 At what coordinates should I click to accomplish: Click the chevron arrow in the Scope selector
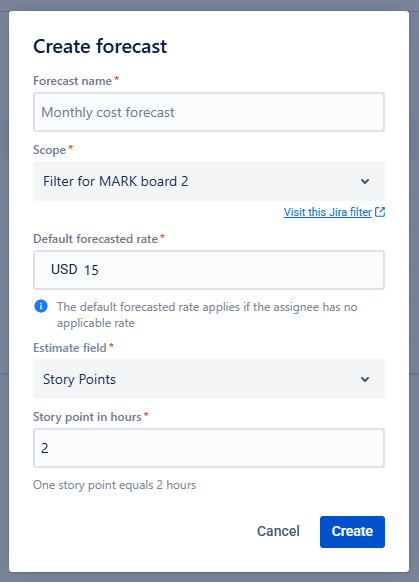pyautogui.click(x=365, y=182)
